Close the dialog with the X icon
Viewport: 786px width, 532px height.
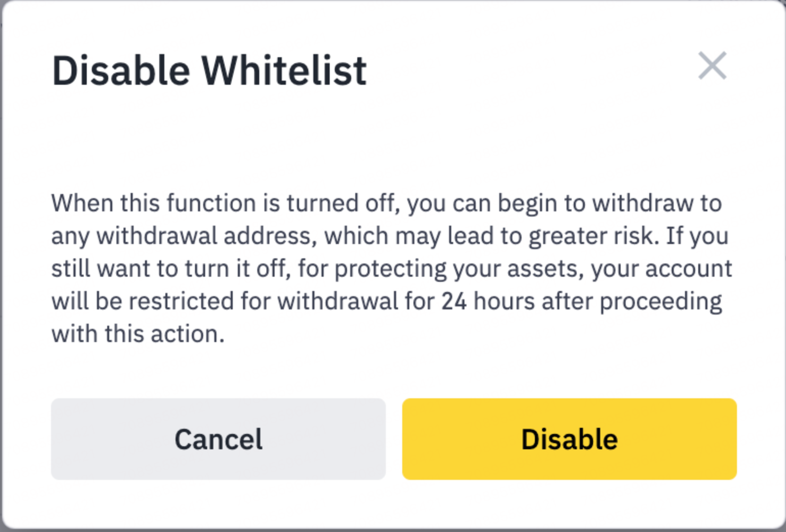coord(712,66)
